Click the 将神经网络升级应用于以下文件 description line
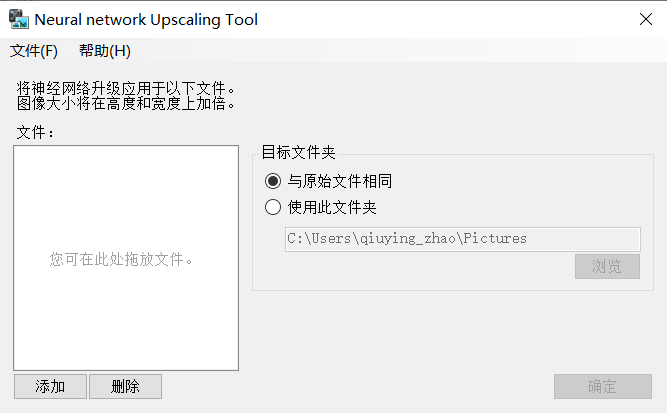The height and width of the screenshot is (413, 667). tap(125, 88)
